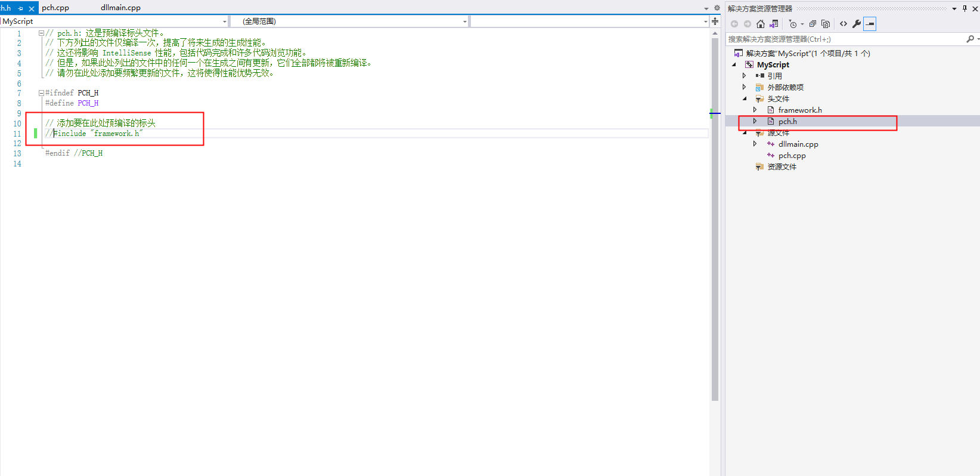Viewport: 980px width, 476px height.
Task: Expand the framework.h node arrow
Action: pos(755,110)
